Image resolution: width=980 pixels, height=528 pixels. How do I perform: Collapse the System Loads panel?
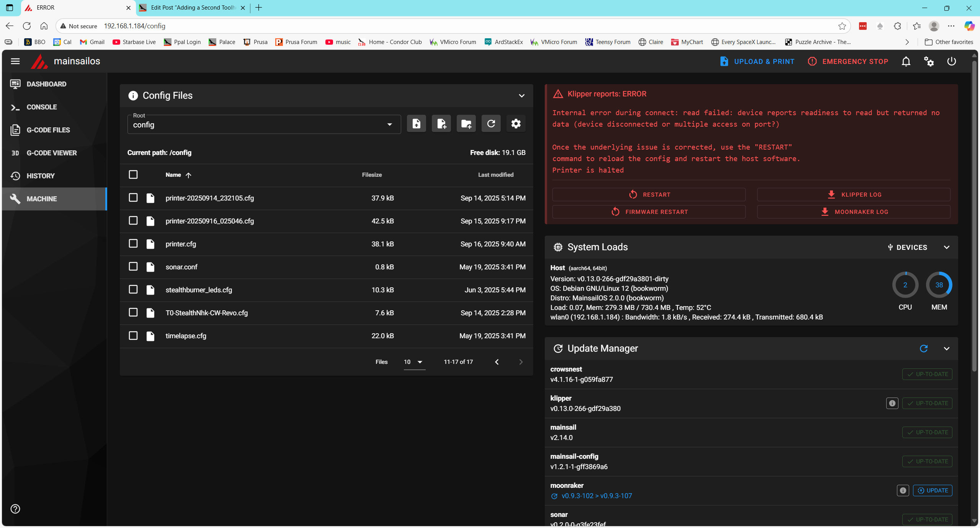(x=946, y=247)
